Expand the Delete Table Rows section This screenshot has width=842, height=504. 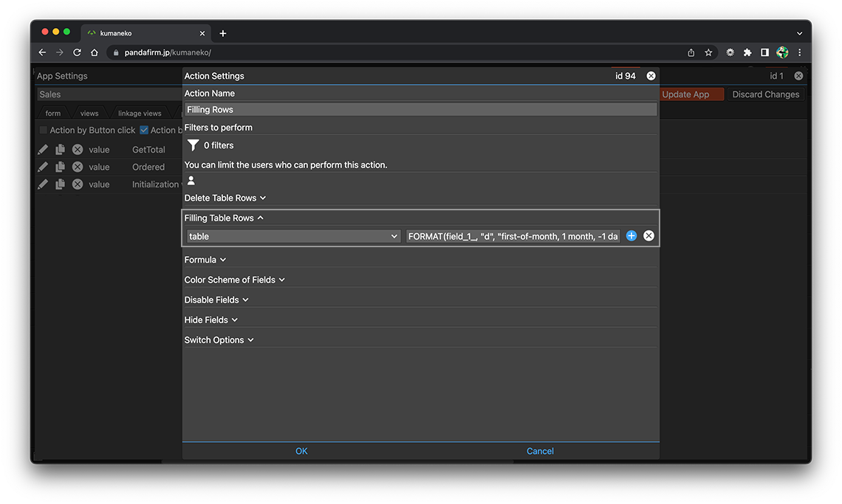click(225, 198)
